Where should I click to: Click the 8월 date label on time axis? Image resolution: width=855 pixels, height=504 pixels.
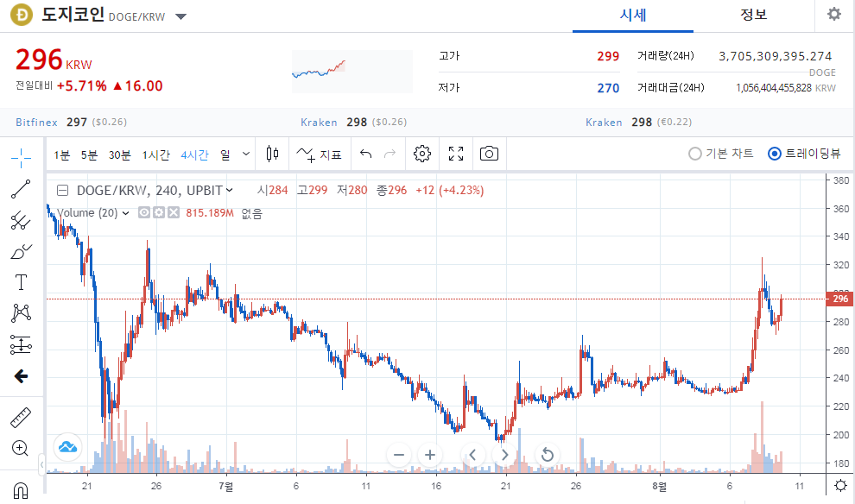click(x=659, y=486)
